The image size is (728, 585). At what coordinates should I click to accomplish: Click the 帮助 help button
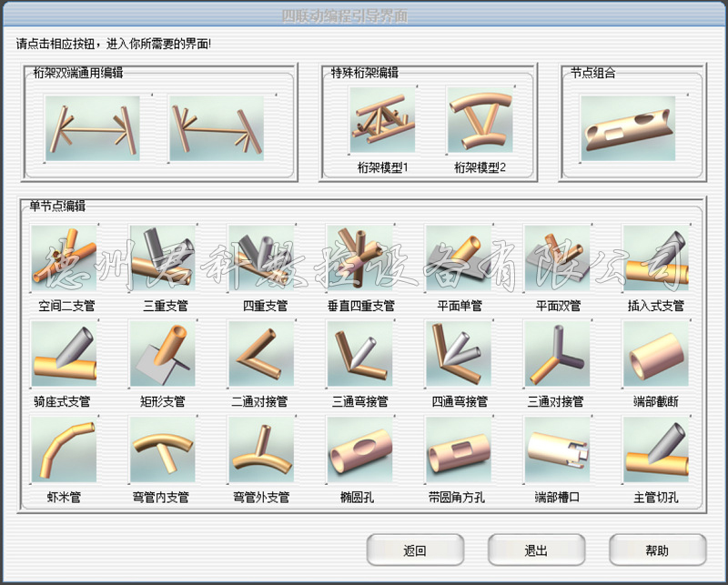(x=659, y=550)
